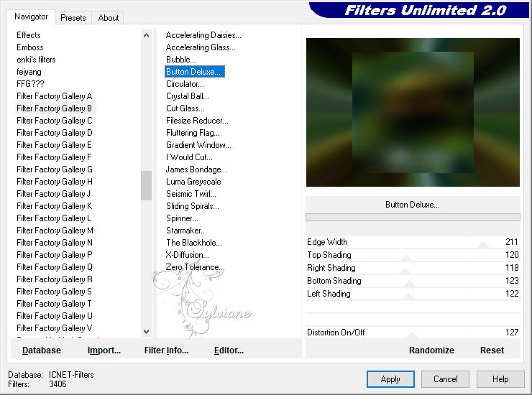Select Filter Factory Gallery L
532x395 pixels.
tap(54, 218)
